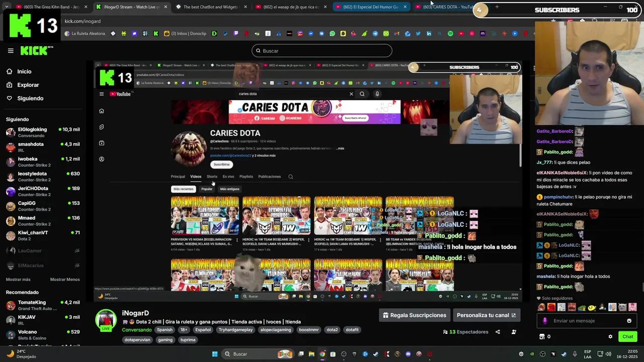The width and height of the screenshot is (644, 362).
Task: Open recommended channel KIKJAV
Action: tap(43, 320)
